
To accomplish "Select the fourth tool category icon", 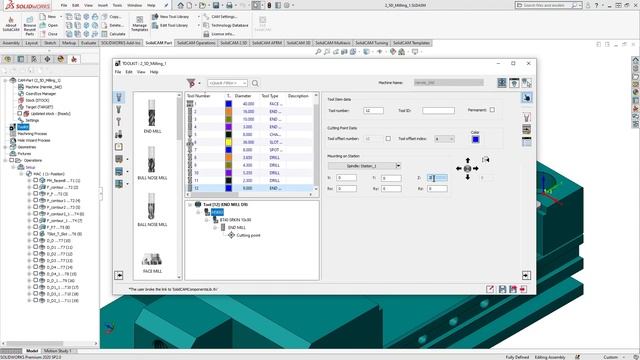I will point(119,134).
